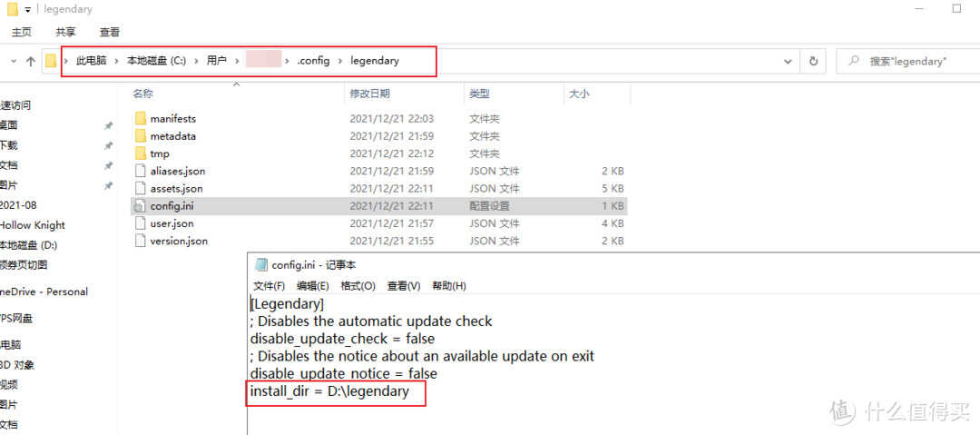This screenshot has width=980, height=435.
Task: Sort files by 名称 column header
Action: 142,94
